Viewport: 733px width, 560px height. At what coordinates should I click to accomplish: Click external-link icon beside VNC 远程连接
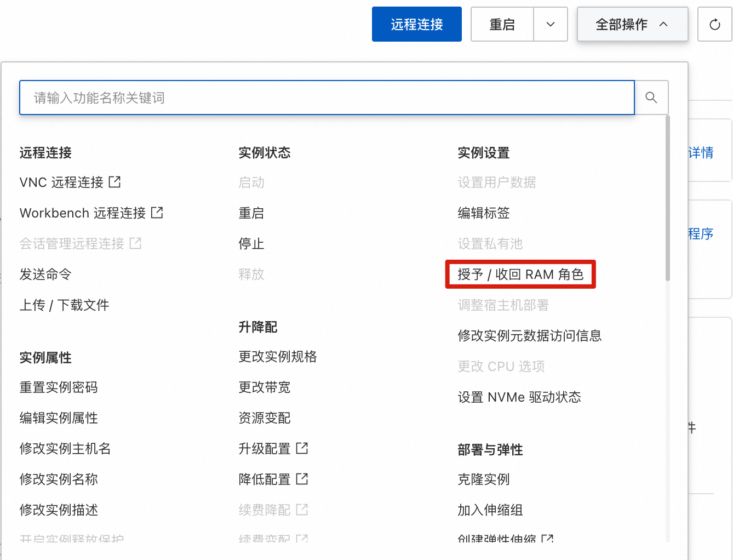[114, 182]
